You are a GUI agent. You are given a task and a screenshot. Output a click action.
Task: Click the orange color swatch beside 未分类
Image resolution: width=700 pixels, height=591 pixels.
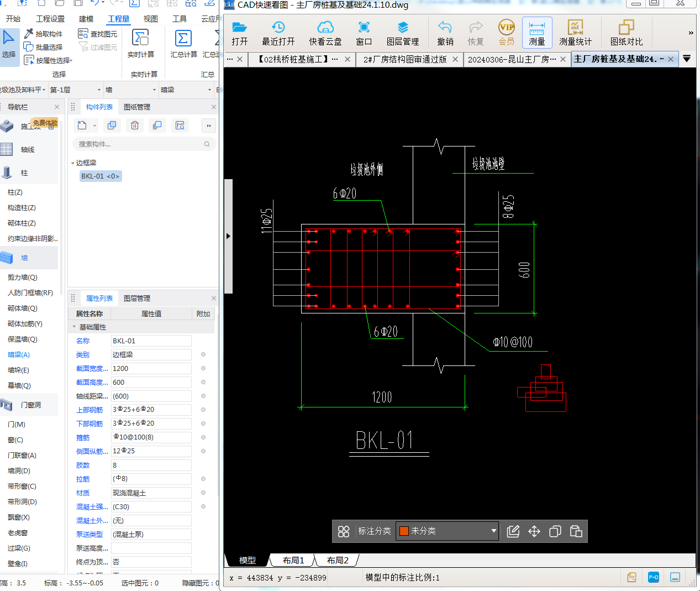tap(404, 531)
